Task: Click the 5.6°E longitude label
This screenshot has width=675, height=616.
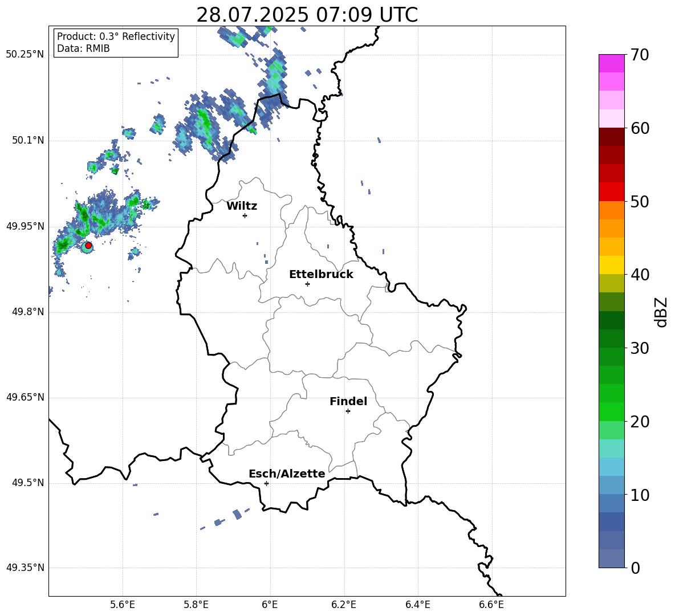Action: (123, 605)
